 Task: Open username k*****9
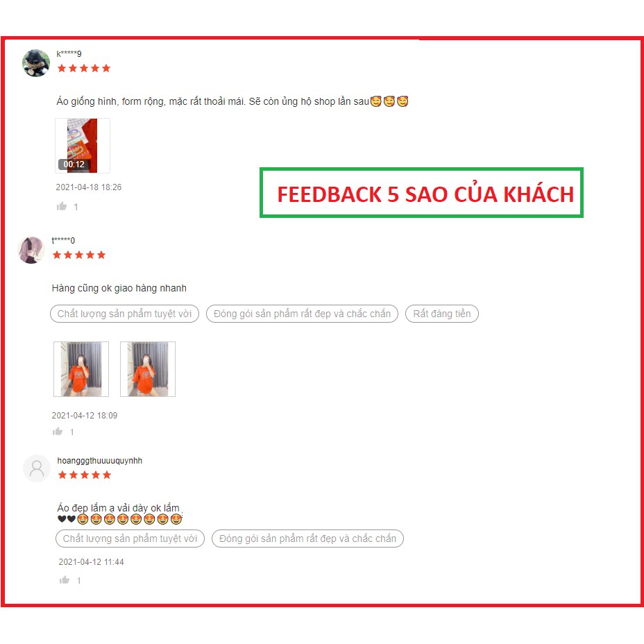tap(69, 53)
